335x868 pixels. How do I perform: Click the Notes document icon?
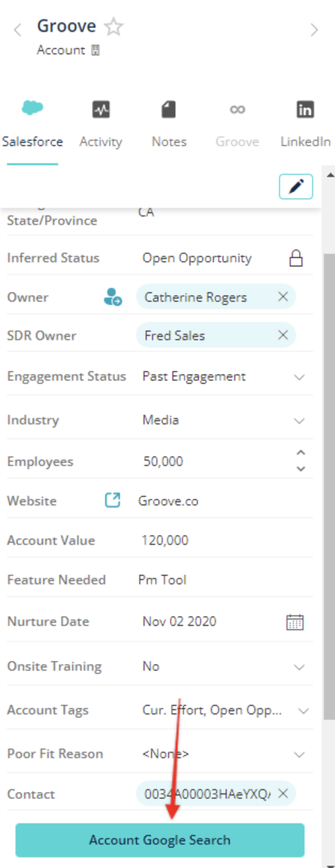tap(169, 110)
